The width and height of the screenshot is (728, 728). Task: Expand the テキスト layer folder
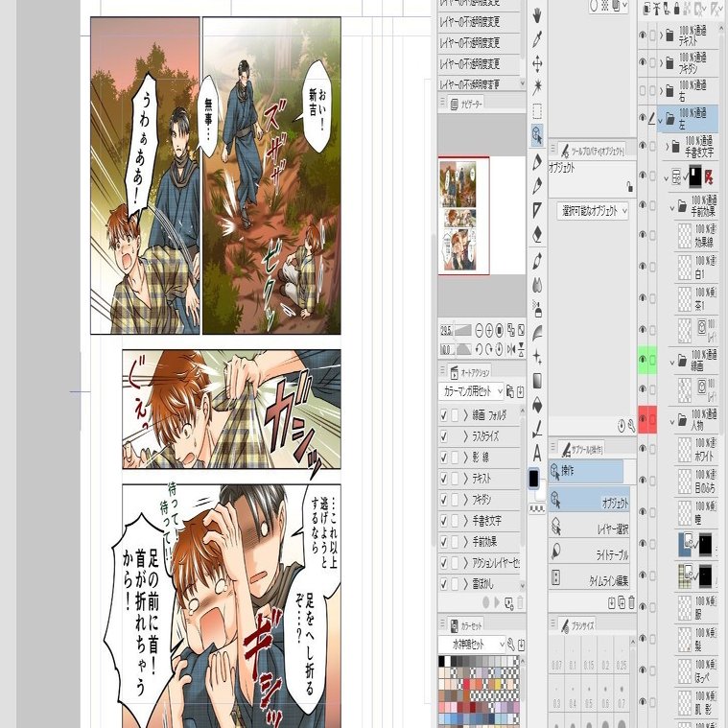[661, 35]
